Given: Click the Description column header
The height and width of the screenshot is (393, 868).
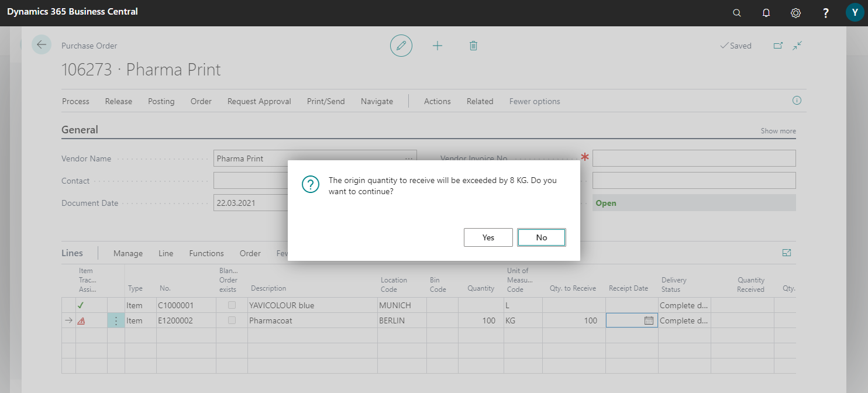Looking at the screenshot, I should click(268, 288).
